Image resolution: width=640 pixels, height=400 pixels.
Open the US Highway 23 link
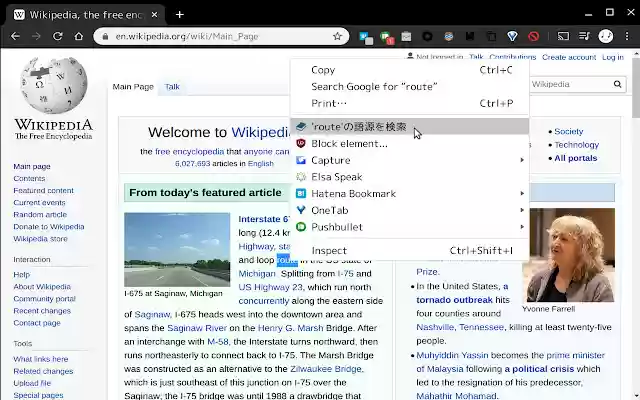coord(271,287)
